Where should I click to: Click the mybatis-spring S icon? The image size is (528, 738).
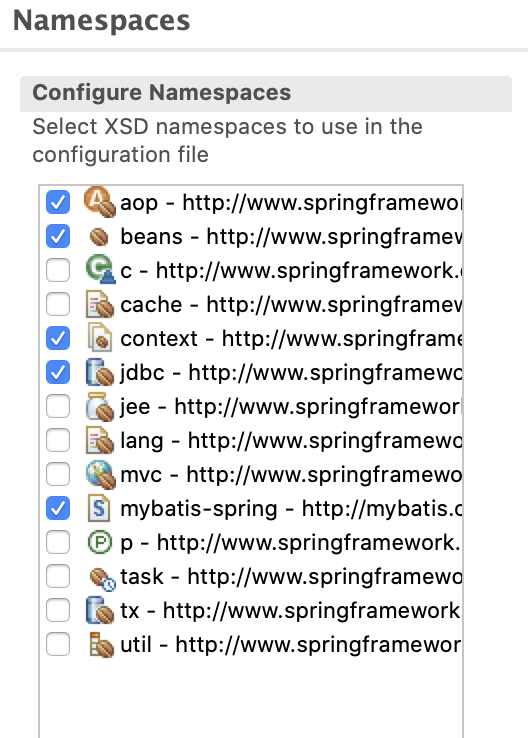[x=99, y=508]
